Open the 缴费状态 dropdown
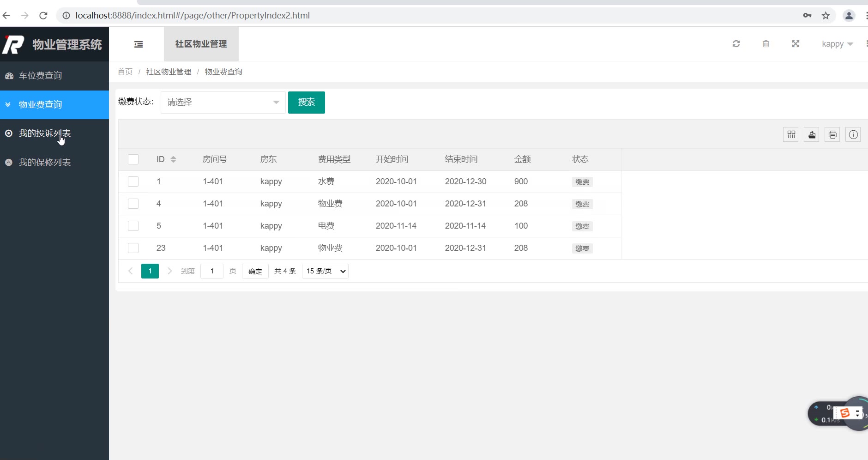Screen dimensions: 868x460 click(x=223, y=102)
